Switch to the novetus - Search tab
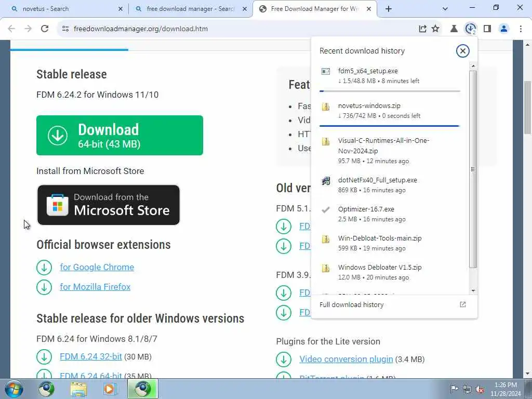Screen dimensions: 532x399 (66, 9)
